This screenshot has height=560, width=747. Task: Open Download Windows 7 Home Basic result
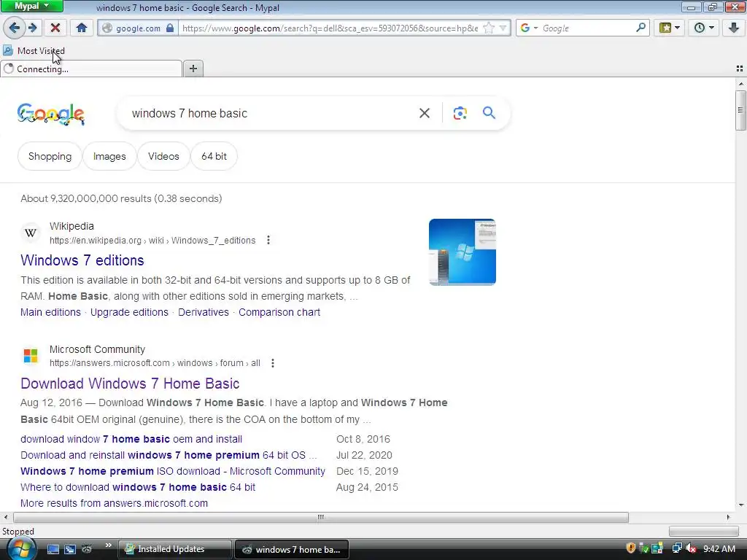[x=130, y=384]
